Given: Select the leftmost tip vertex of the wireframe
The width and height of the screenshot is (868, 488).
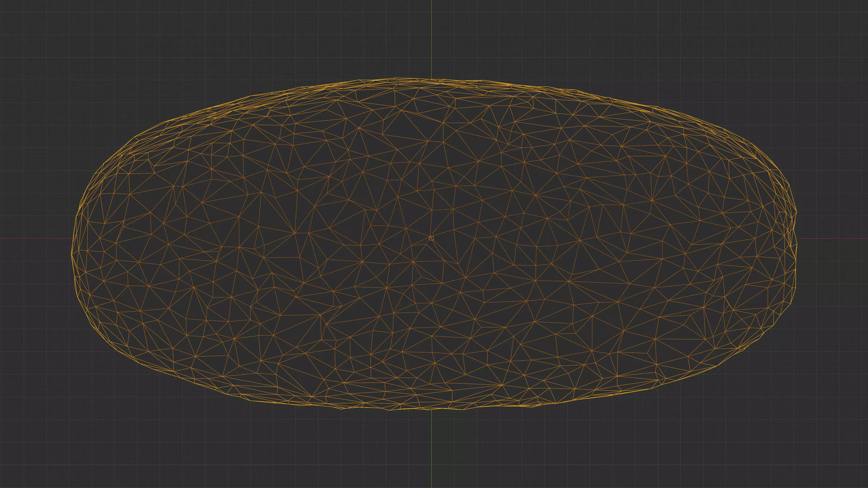Looking at the screenshot, I should (x=72, y=254).
